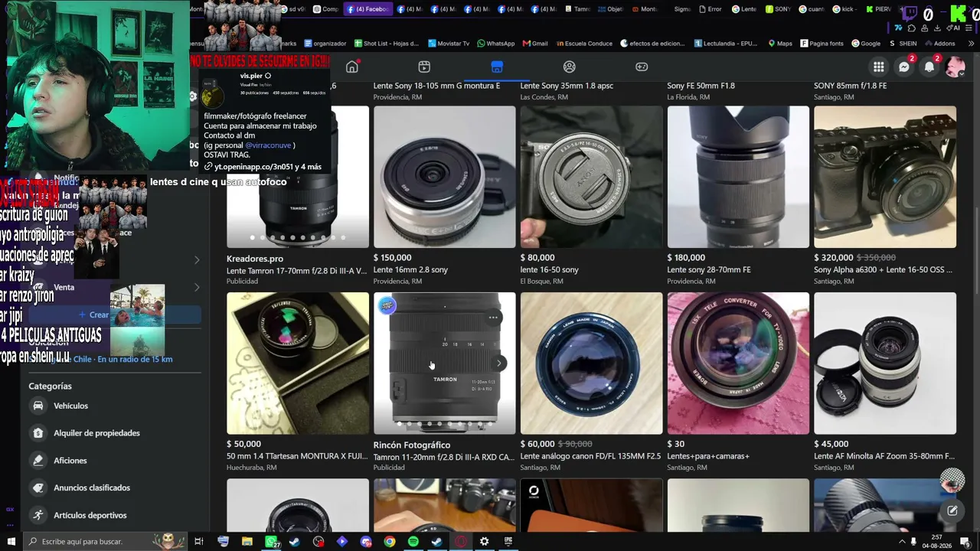Switch to the Error browser tab

tap(710, 9)
